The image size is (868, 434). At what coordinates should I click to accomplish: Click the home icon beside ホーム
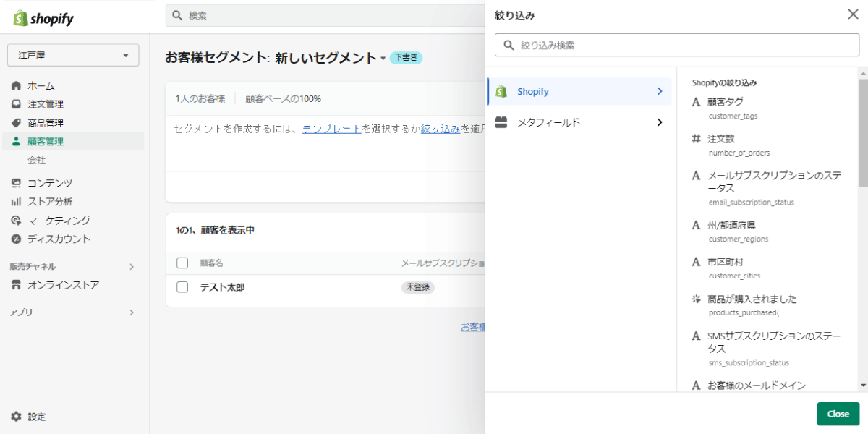16,85
